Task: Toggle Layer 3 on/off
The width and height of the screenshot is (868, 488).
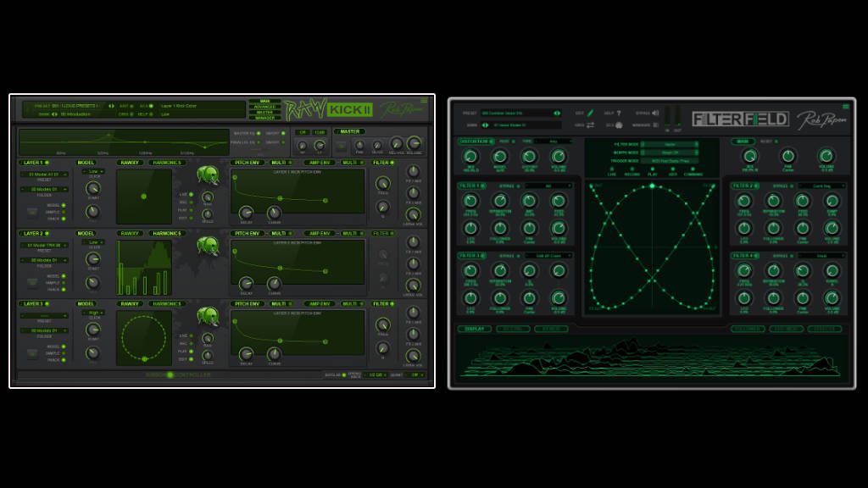Action: click(47, 304)
